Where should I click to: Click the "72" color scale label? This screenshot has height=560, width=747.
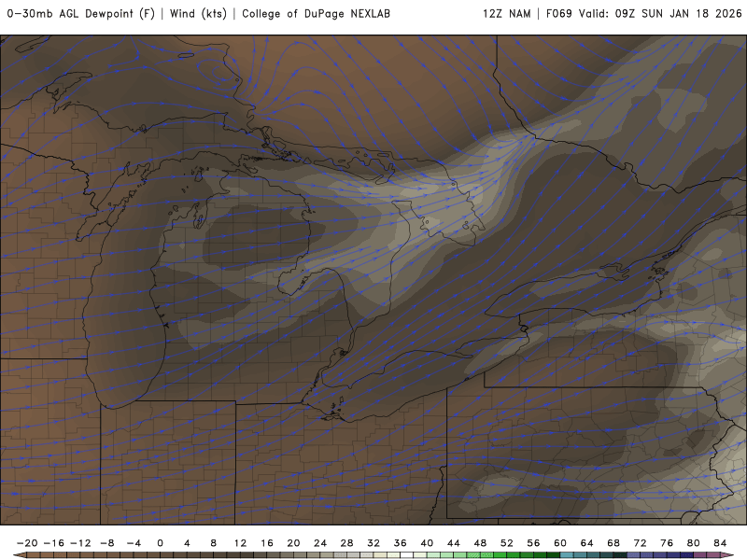(641, 543)
